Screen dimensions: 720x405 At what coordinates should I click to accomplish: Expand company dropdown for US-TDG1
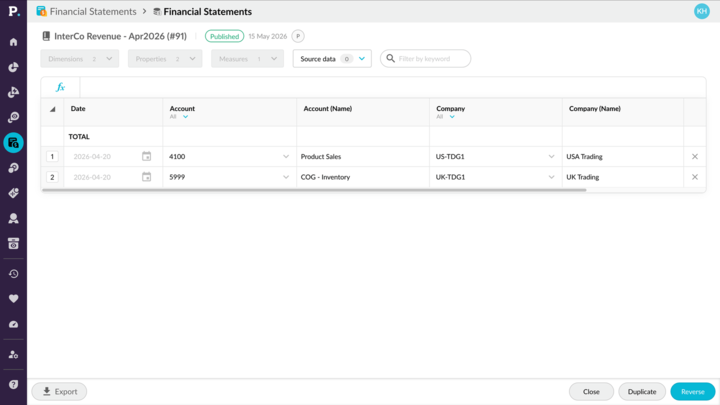point(551,157)
